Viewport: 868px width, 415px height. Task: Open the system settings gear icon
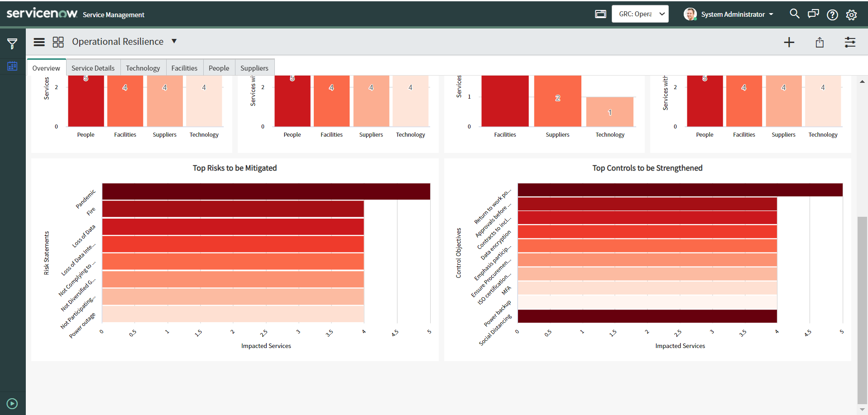pyautogui.click(x=851, y=14)
